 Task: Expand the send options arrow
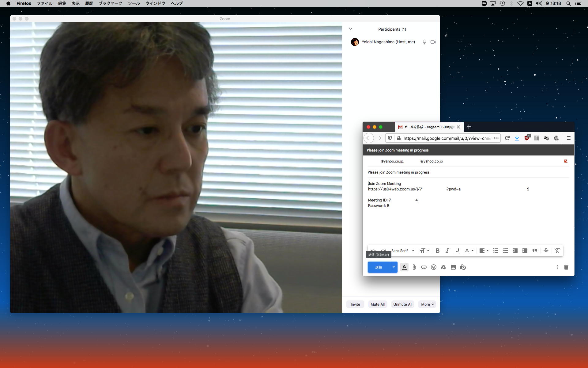pos(394,267)
